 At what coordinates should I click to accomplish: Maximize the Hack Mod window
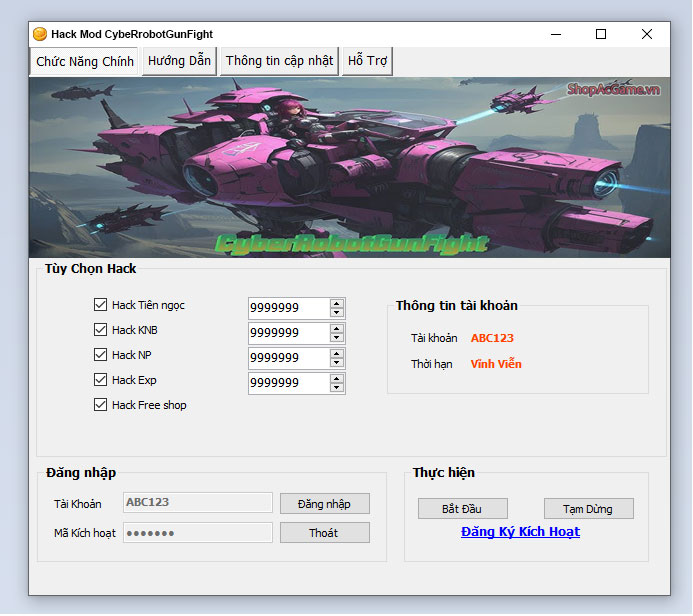pos(601,34)
